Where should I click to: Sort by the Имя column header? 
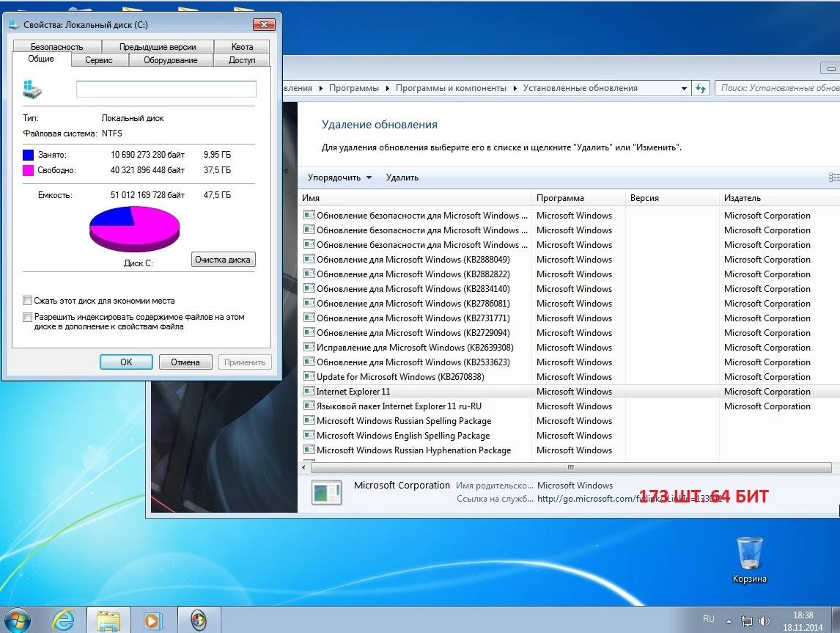(415, 198)
